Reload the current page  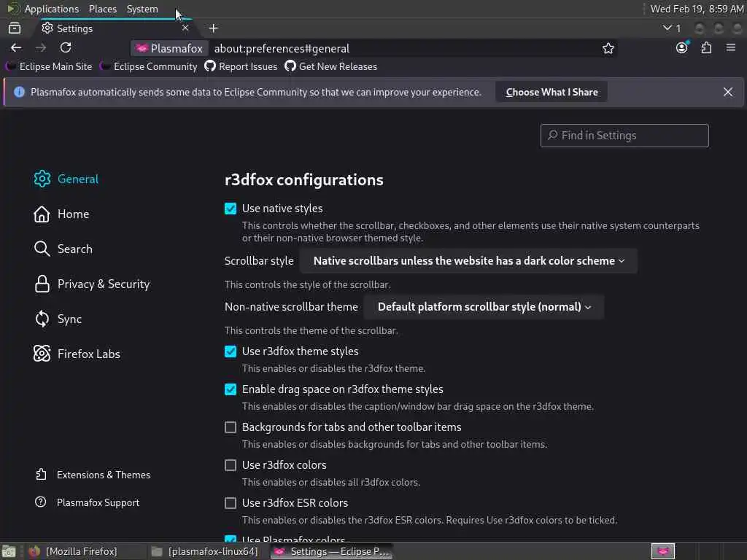point(66,47)
